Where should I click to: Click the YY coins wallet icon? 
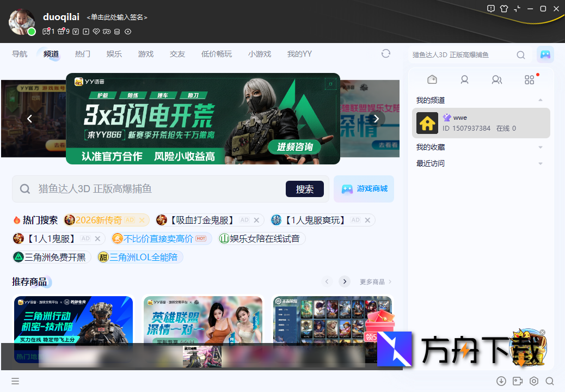pos(116,32)
